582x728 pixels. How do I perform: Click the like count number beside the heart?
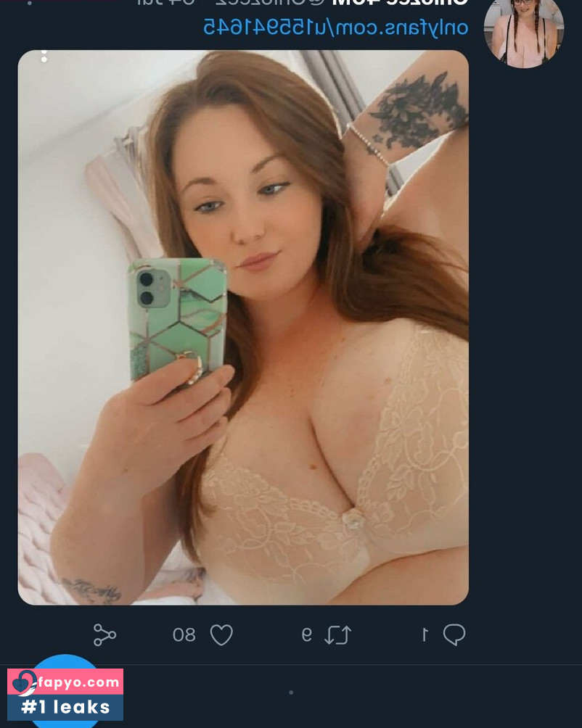tap(184, 634)
